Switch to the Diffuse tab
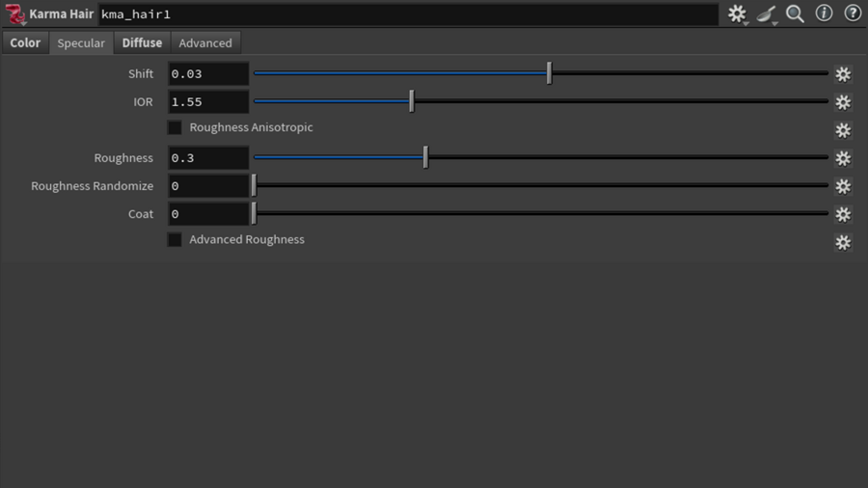This screenshot has height=488, width=868. pyautogui.click(x=143, y=42)
